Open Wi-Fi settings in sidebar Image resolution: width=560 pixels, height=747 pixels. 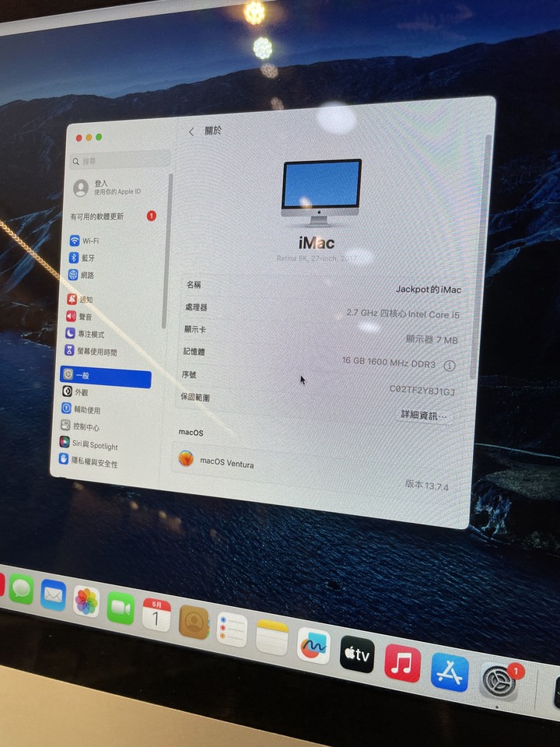(x=85, y=240)
